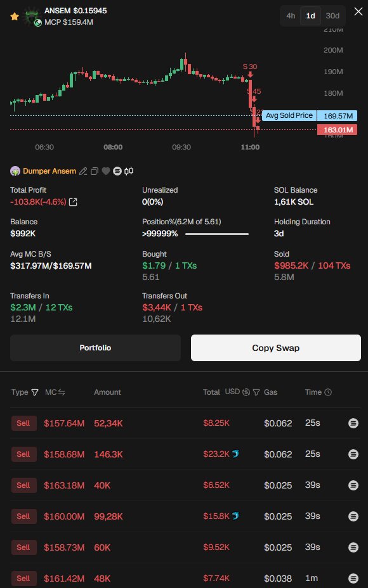Open the ANSEM token avatar

[32, 16]
